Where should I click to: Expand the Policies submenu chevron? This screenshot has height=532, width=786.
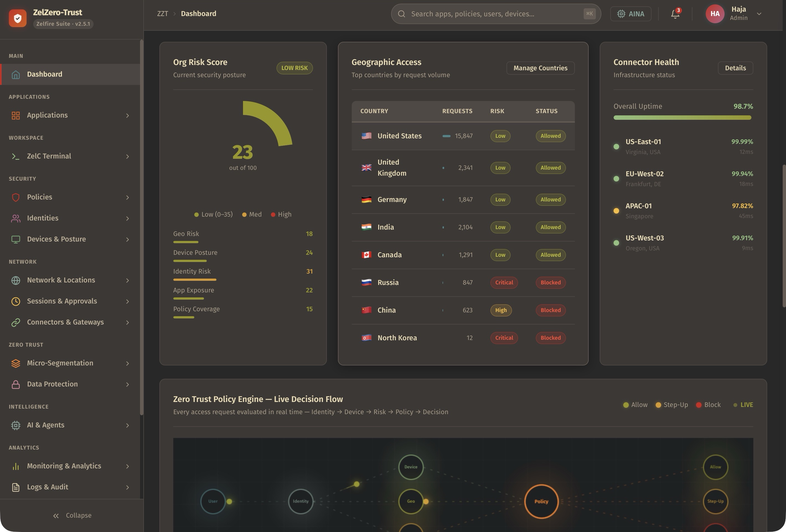[x=128, y=197]
